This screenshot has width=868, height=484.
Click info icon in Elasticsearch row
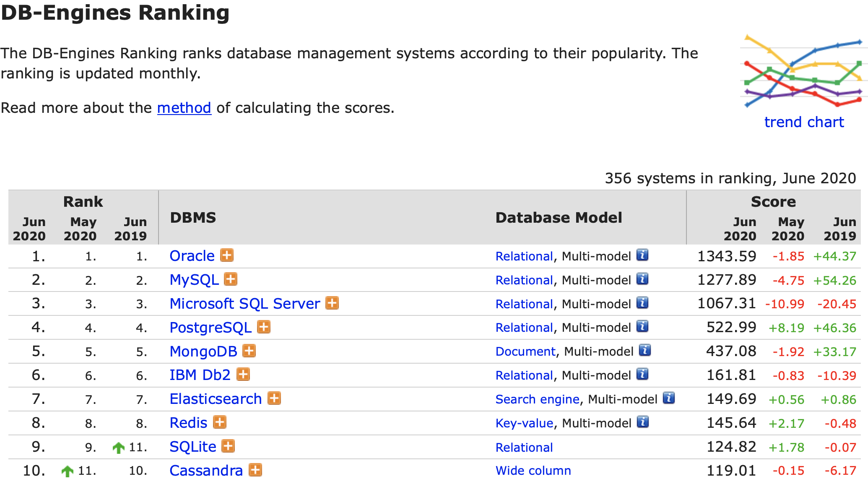point(669,398)
